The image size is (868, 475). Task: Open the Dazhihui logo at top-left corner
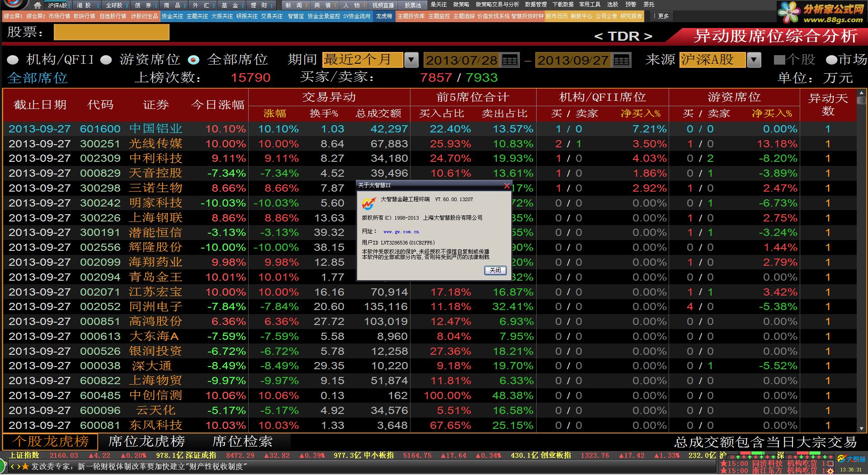pyautogui.click(x=14, y=5)
